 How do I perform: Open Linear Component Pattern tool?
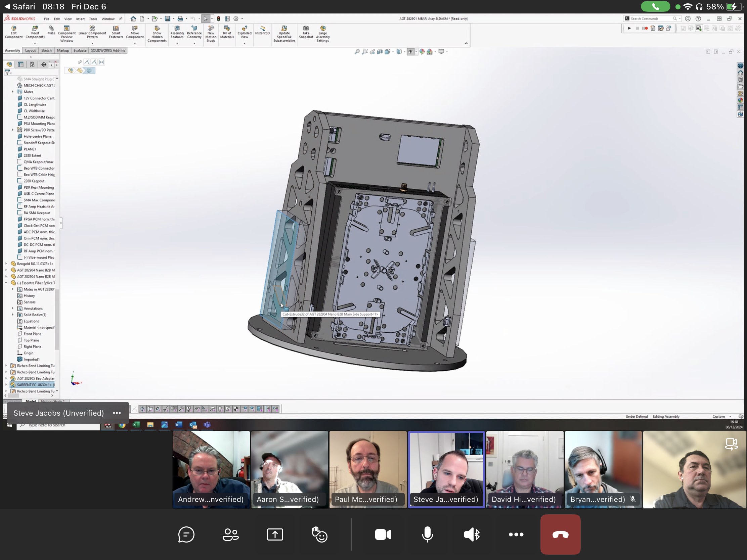92,33
